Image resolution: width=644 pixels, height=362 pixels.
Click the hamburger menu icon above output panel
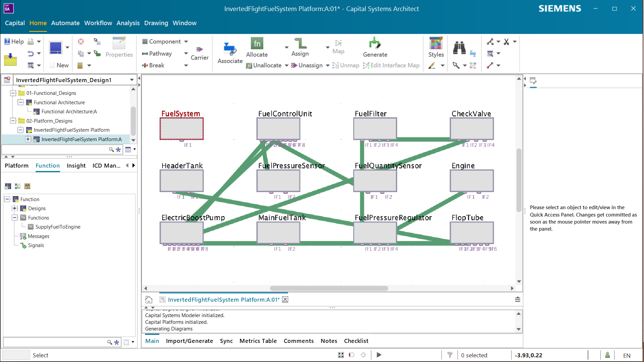[518, 299]
